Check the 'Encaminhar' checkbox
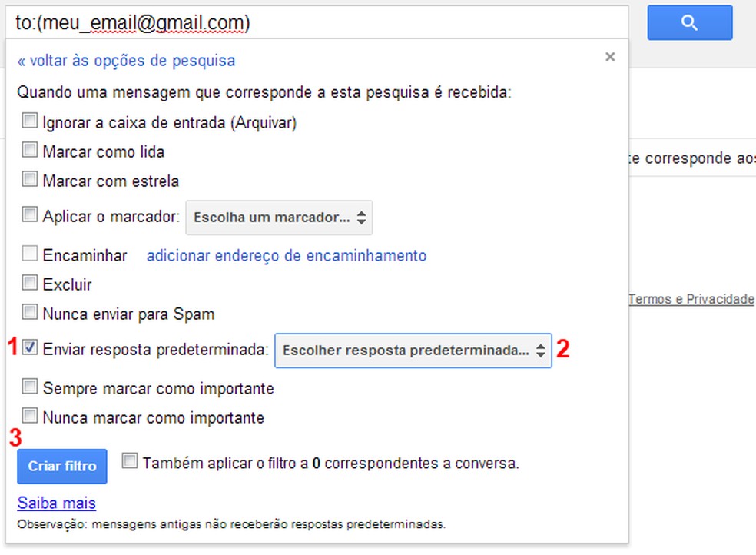The width and height of the screenshot is (756, 555). 29,253
